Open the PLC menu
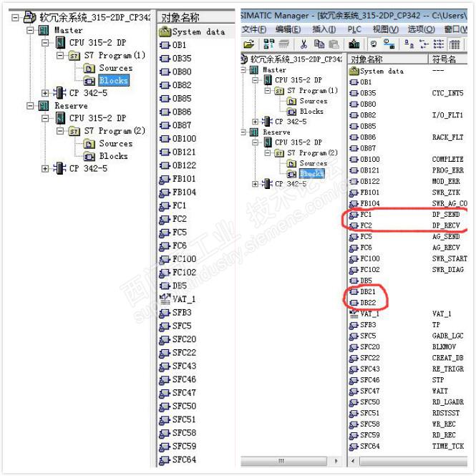Screen dimensions: 476x476 point(354,29)
